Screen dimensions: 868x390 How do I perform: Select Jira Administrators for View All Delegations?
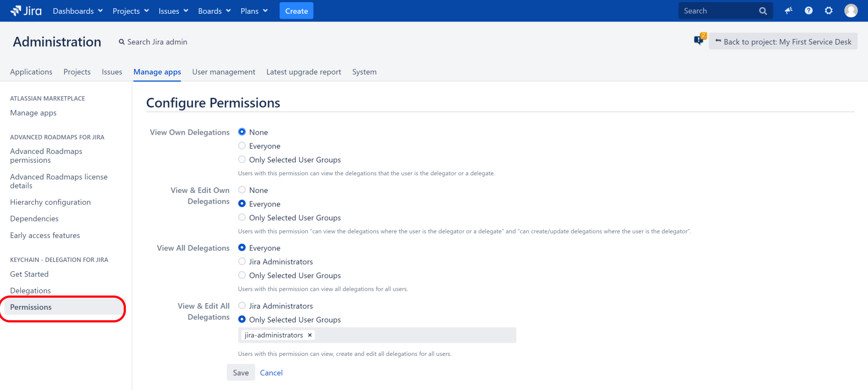click(x=242, y=262)
